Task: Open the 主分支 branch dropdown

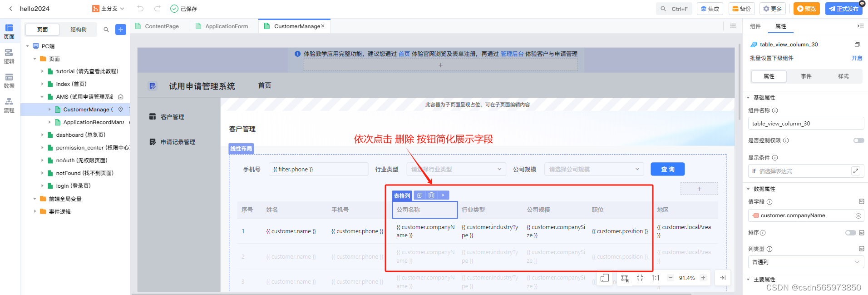Action: pos(108,9)
